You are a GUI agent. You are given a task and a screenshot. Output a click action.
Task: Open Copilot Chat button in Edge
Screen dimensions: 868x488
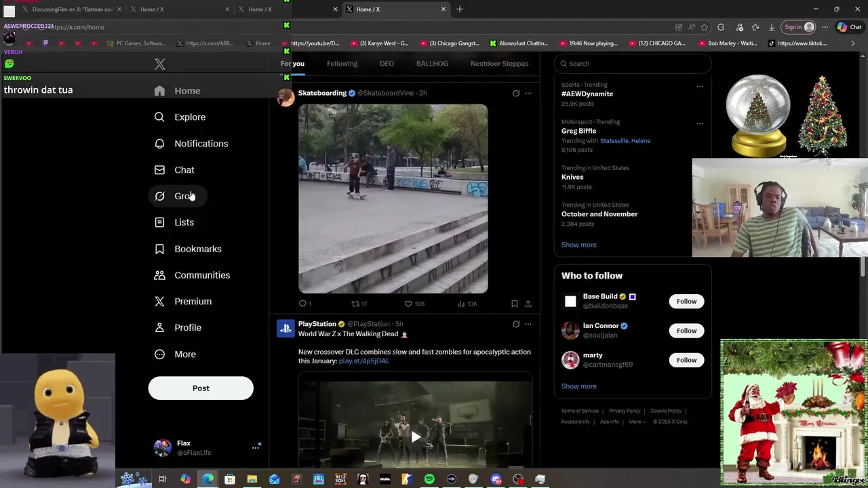point(850,27)
